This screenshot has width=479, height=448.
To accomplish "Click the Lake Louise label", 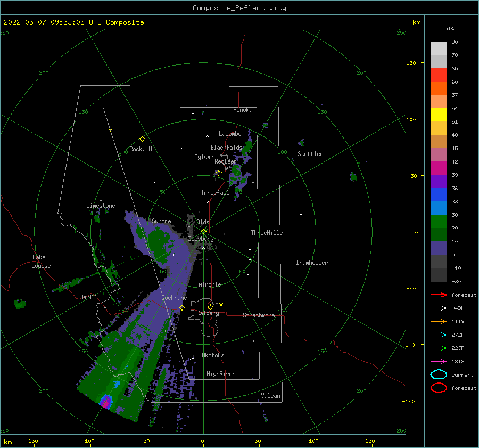I will tap(42, 262).
